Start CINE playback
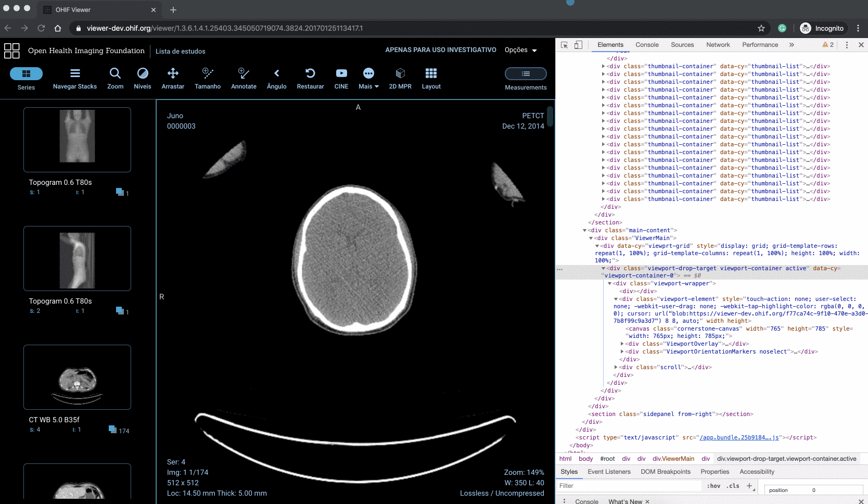Image resolution: width=868 pixels, height=504 pixels. (341, 79)
